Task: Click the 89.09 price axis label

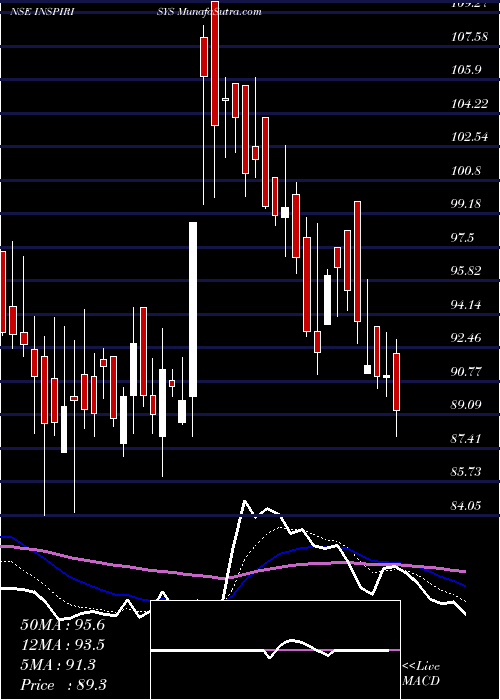Action: [x=467, y=405]
